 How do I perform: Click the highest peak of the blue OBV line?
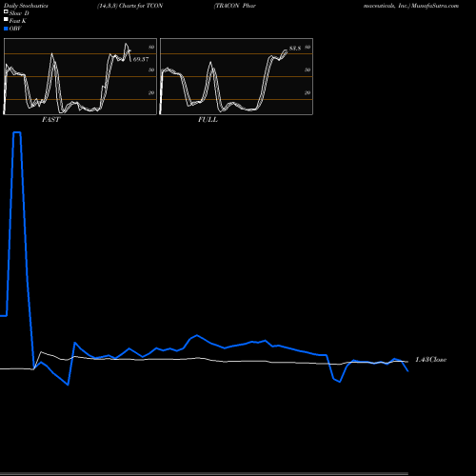[17, 132]
